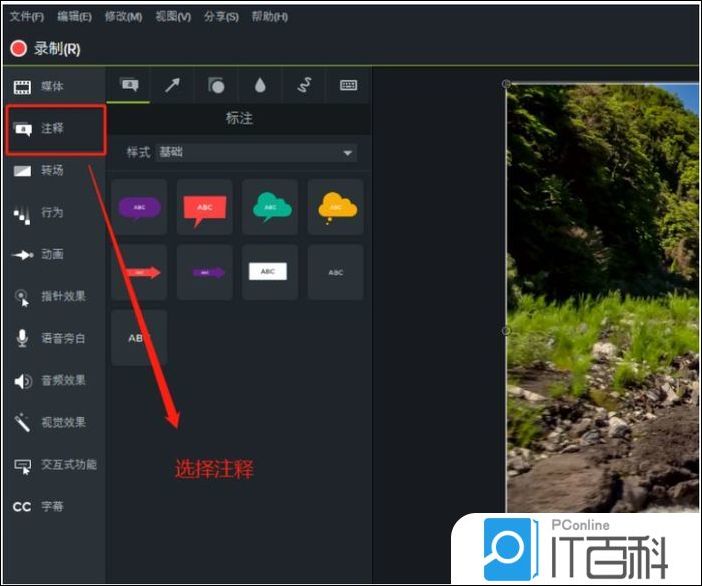Screen dimensions: 702x586
Task: Pick the small plain ABC text callout
Action: pos(335,272)
